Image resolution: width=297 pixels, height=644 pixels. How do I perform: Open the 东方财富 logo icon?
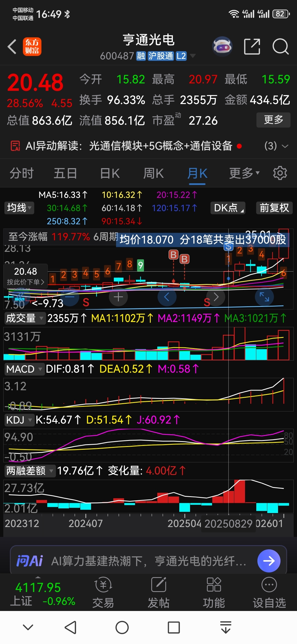tap(32, 47)
